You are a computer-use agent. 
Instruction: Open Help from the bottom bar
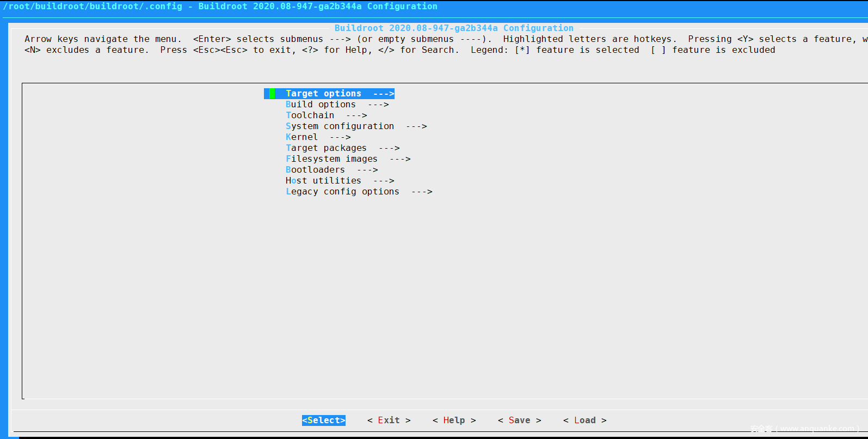pyautogui.click(x=454, y=420)
